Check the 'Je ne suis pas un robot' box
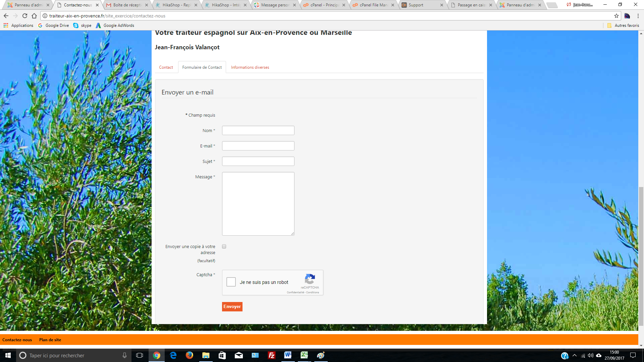This screenshot has width=644, height=362. click(x=231, y=282)
